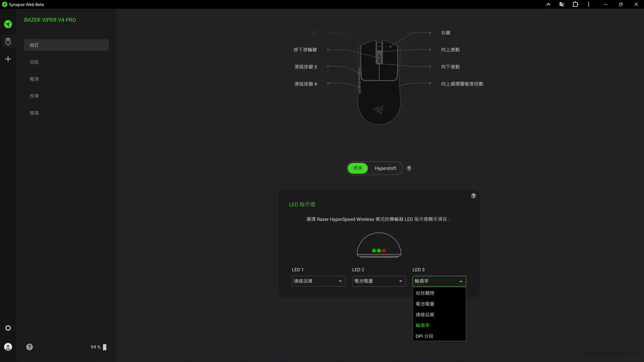
Task: Select the 向上捲動 assignment
Action: point(450,50)
